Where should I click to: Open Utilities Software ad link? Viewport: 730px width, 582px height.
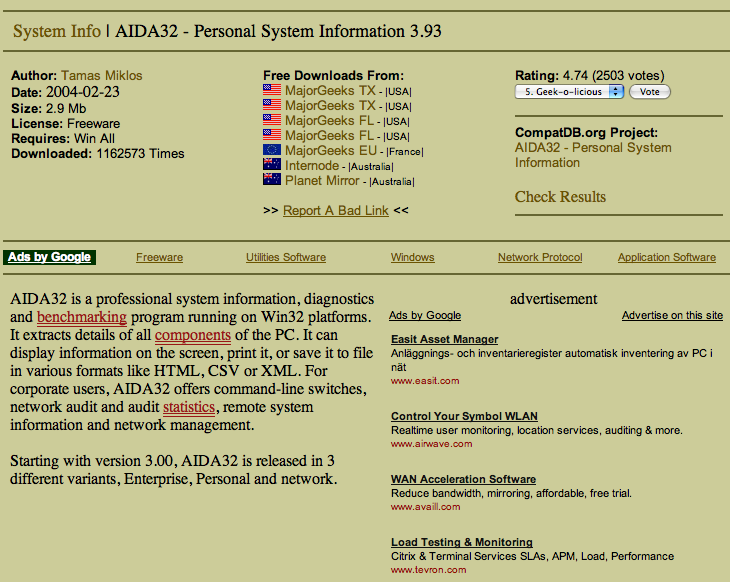pos(286,257)
